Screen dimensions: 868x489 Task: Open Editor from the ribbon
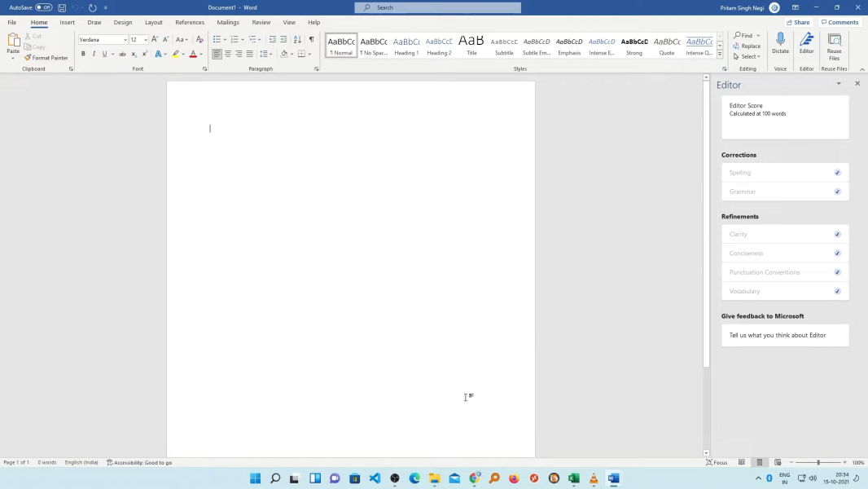(807, 43)
